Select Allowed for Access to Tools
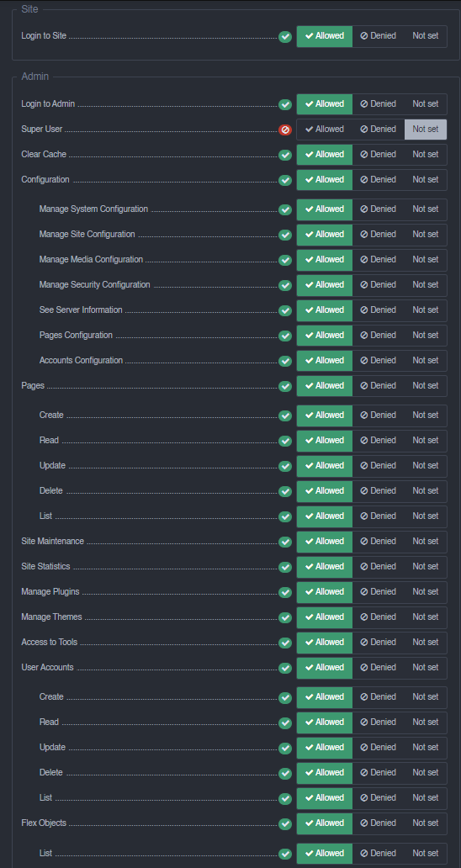This screenshot has height=868, width=461. click(325, 642)
